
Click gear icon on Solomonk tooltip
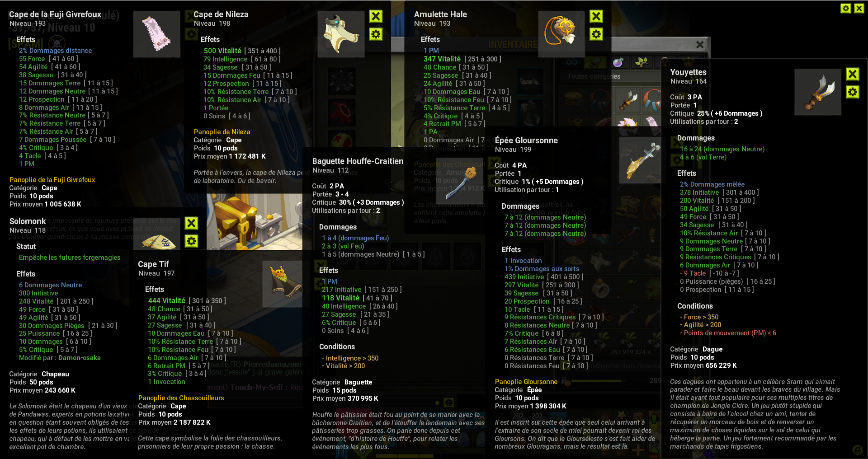click(192, 241)
